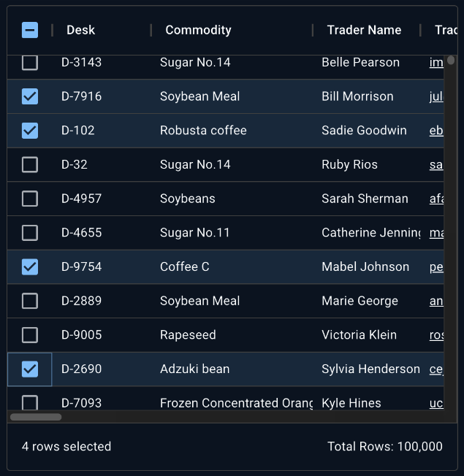Deselect the Robusta coffee row checkbox
This screenshot has height=476, width=464.
(30, 131)
